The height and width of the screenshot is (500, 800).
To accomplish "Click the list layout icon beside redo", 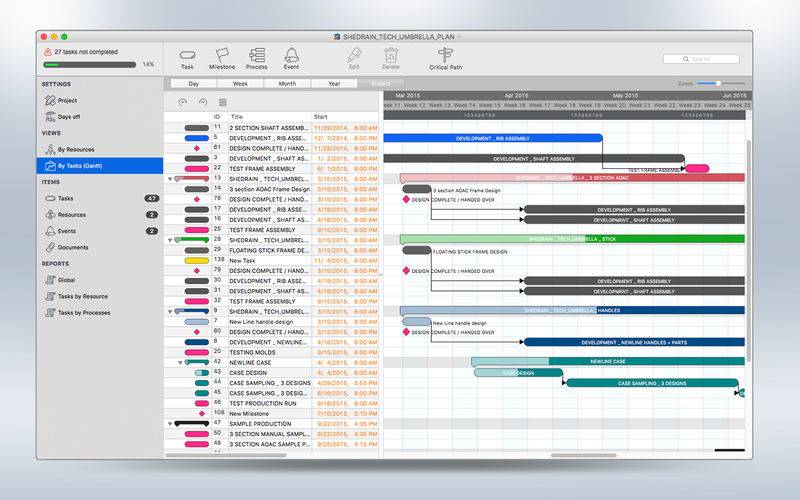I will tap(222, 103).
